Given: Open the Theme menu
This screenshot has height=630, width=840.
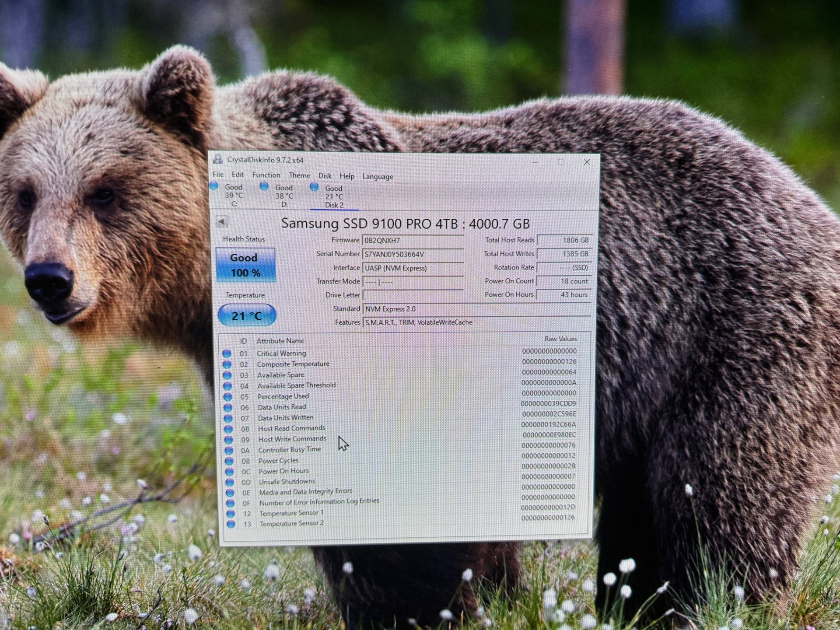Looking at the screenshot, I should click(300, 175).
